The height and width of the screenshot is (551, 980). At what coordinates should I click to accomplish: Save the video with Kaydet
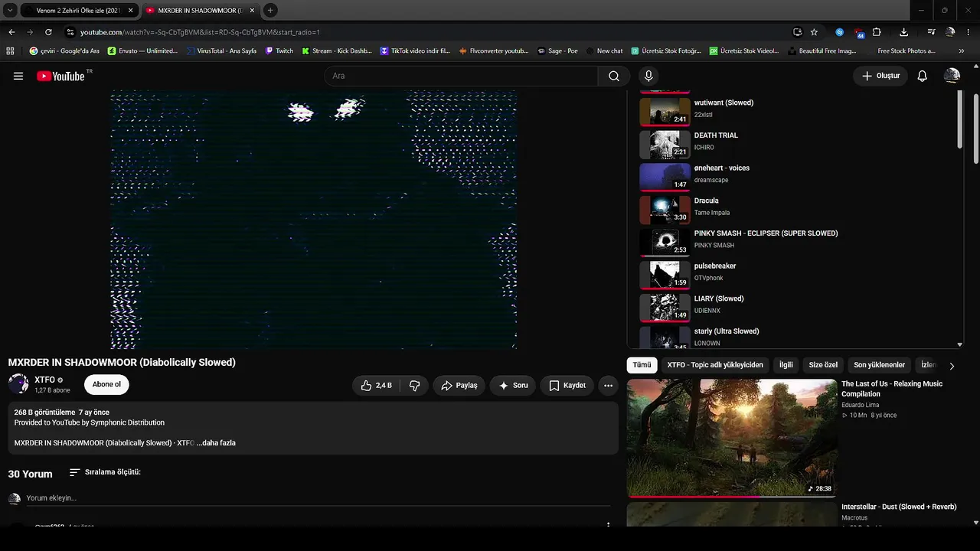[x=567, y=386]
